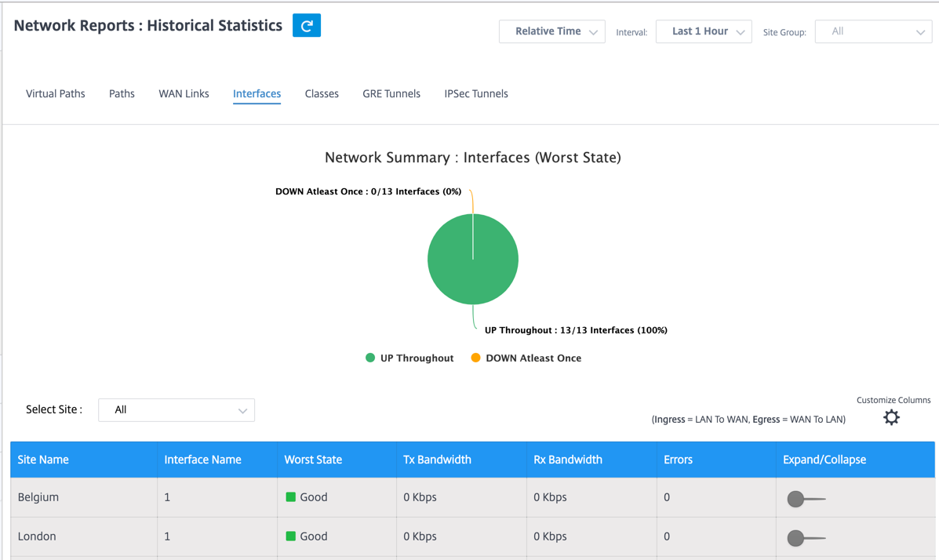Open the Last 1 Hour interval dropdown
The image size is (939, 560).
point(704,31)
